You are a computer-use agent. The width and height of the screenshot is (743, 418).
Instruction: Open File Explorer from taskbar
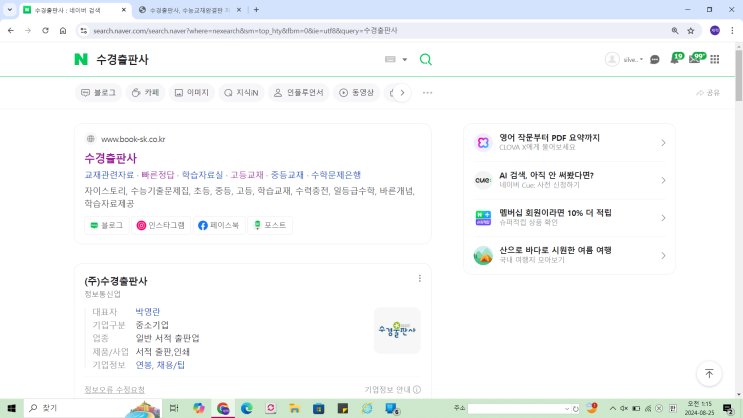coord(295,408)
